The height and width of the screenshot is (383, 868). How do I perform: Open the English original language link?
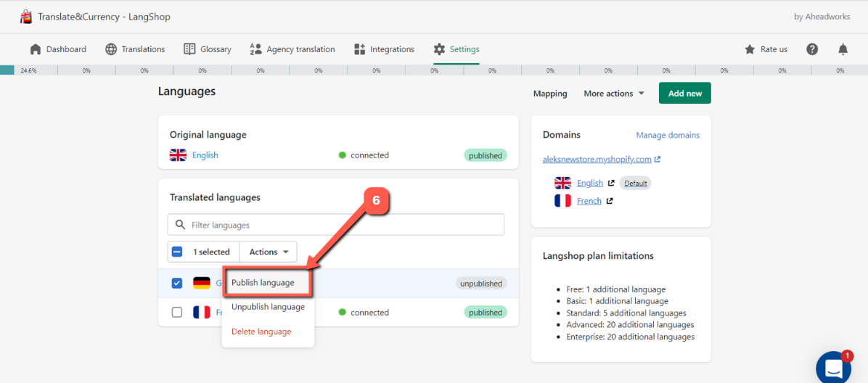point(205,155)
